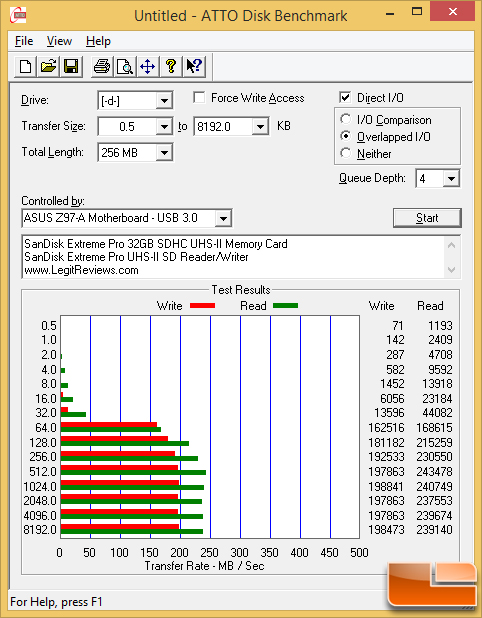Click the 64.0 red write bar

pos(109,424)
